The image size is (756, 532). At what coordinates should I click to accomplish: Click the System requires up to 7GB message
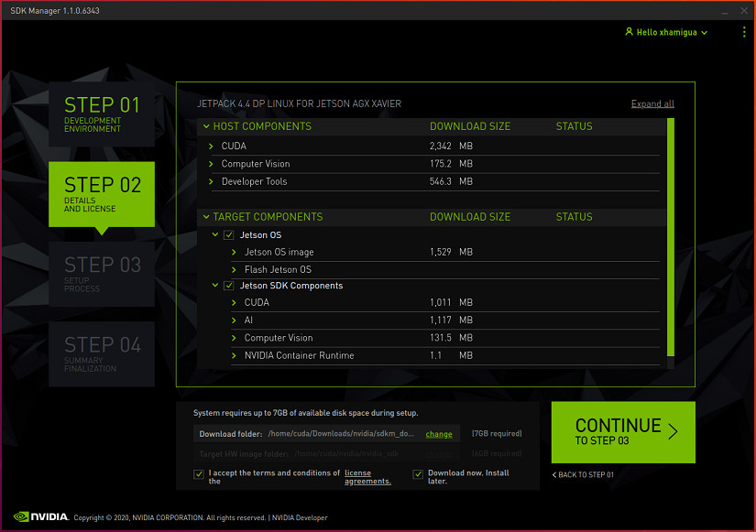pyautogui.click(x=306, y=413)
